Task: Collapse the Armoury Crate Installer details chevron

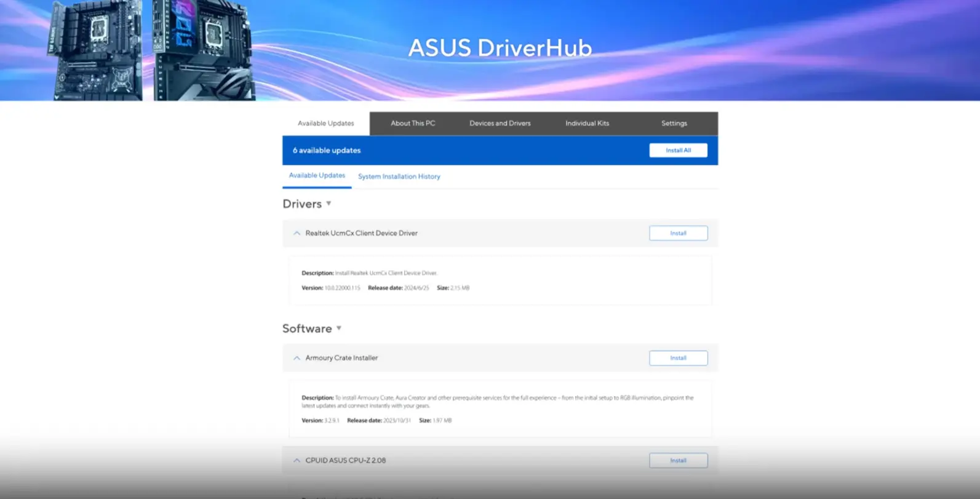Action: pyautogui.click(x=297, y=358)
